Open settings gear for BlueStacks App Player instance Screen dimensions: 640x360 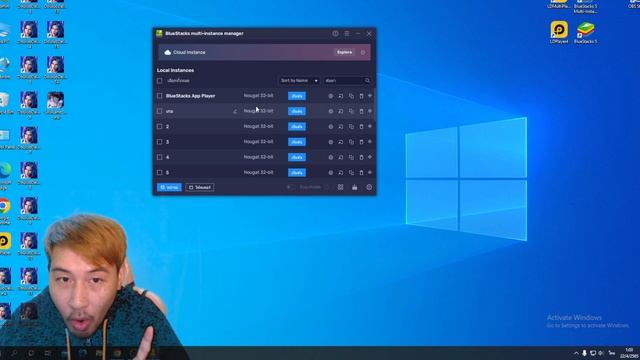(x=331, y=96)
